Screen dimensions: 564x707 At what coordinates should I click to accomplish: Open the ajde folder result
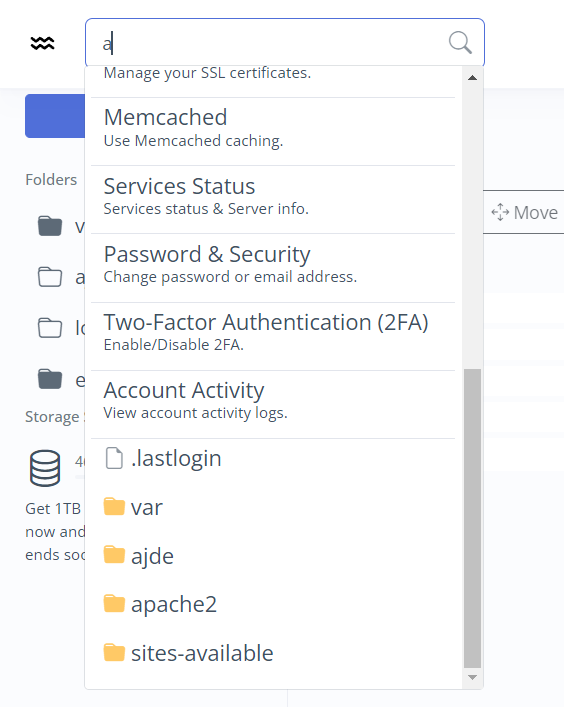273,556
